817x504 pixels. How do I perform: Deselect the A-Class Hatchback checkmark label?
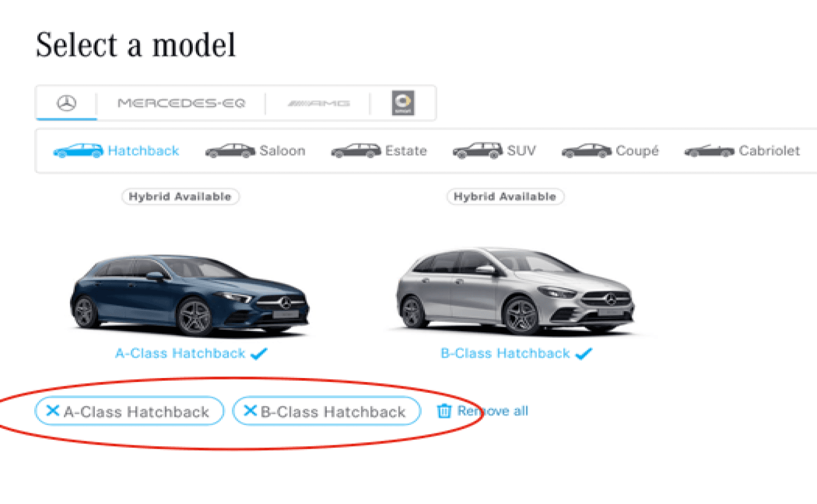[191, 354]
